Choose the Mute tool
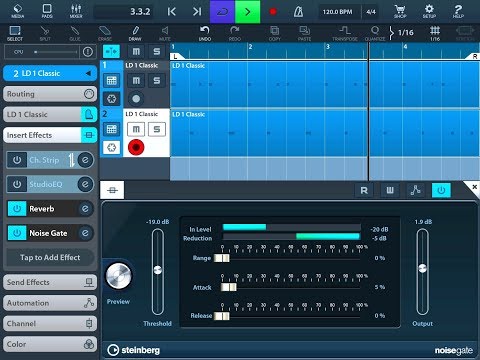Viewport: 480px width, 360px height. [165, 33]
